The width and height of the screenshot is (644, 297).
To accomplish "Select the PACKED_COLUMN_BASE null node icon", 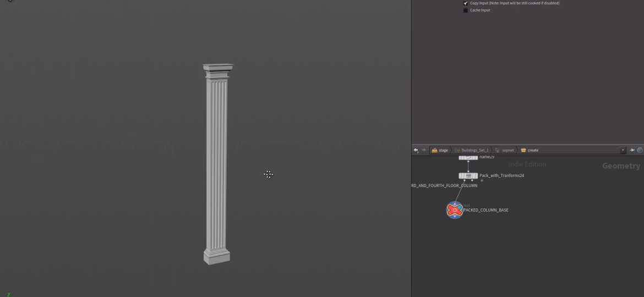I will click(x=454, y=210).
